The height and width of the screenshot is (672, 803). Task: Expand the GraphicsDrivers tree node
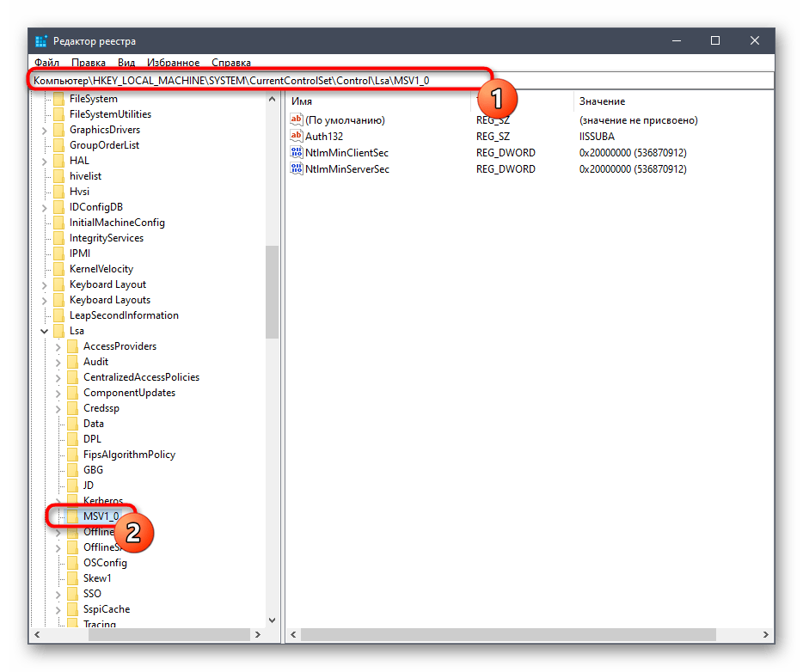(x=44, y=130)
